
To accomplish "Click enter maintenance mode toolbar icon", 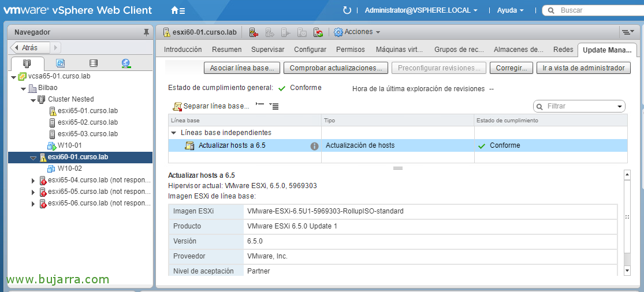I will pos(254,32).
